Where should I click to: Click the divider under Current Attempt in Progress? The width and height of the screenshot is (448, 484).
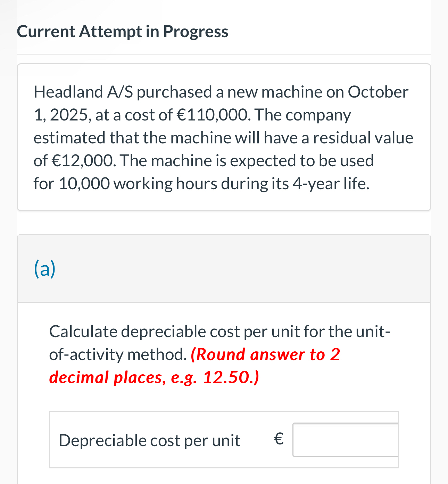point(224,54)
